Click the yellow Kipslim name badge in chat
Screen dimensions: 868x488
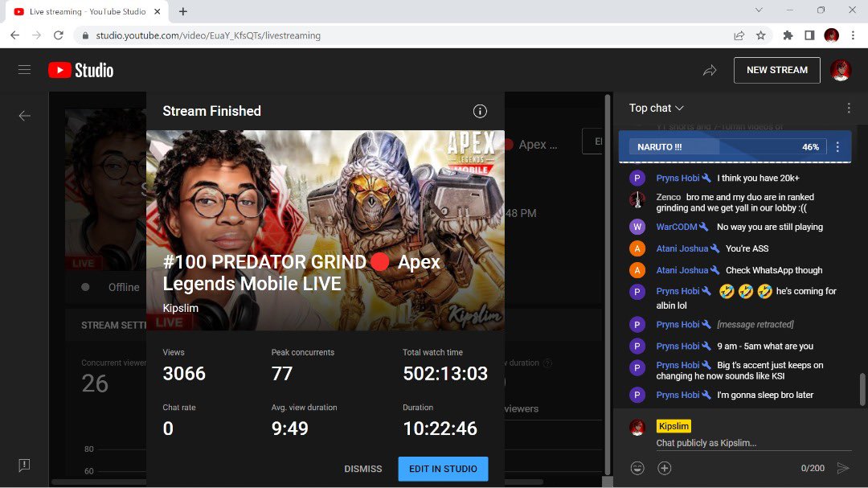coord(674,426)
